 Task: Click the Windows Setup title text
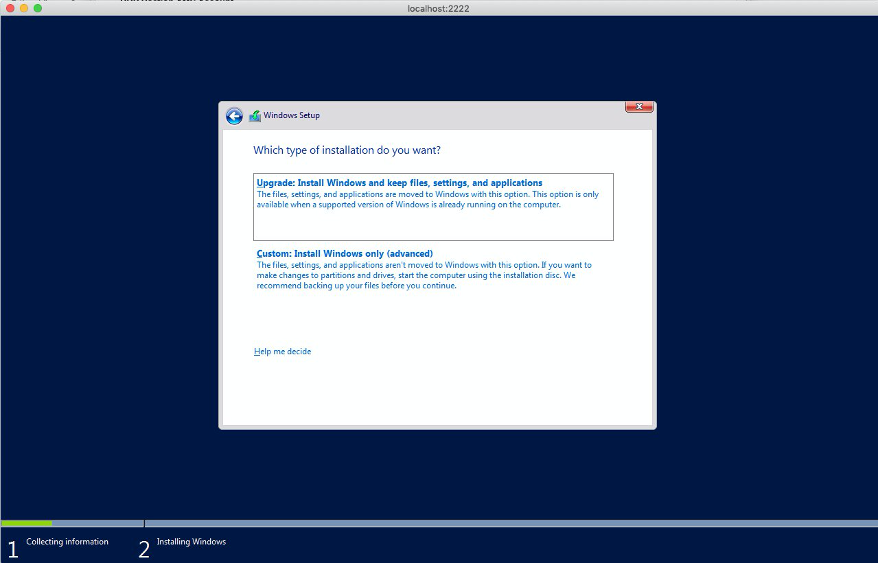(x=292, y=115)
